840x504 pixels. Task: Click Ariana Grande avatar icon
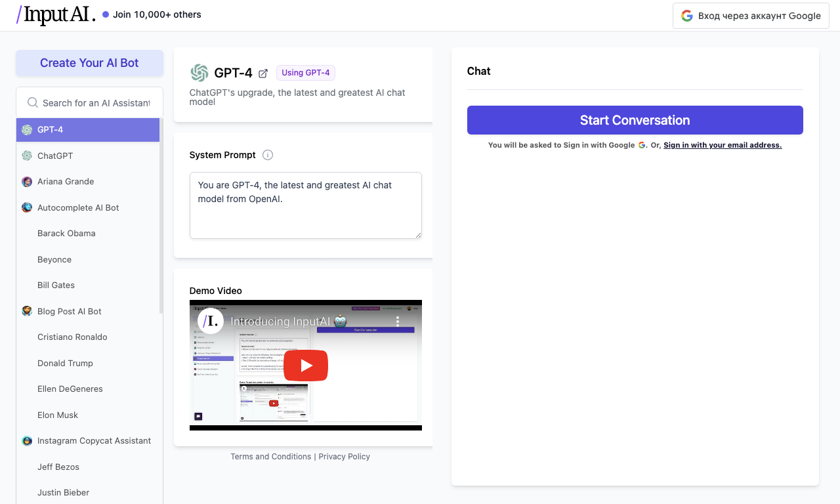(x=27, y=182)
